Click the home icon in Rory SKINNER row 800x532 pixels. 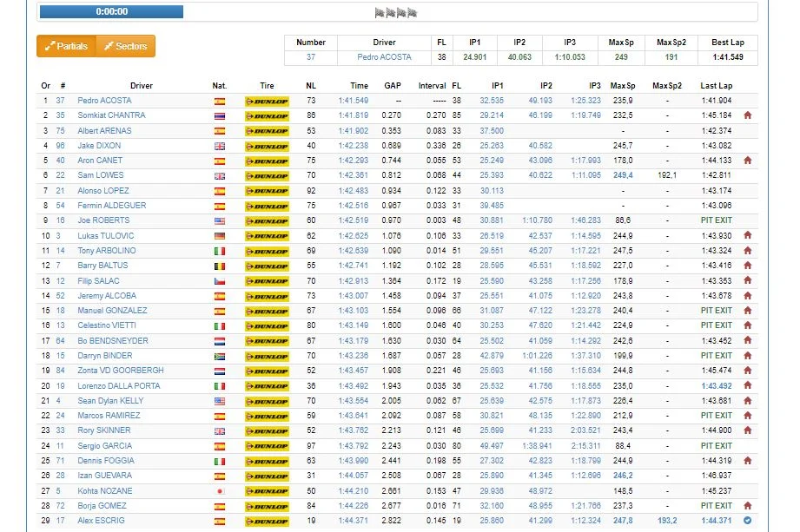(x=748, y=430)
